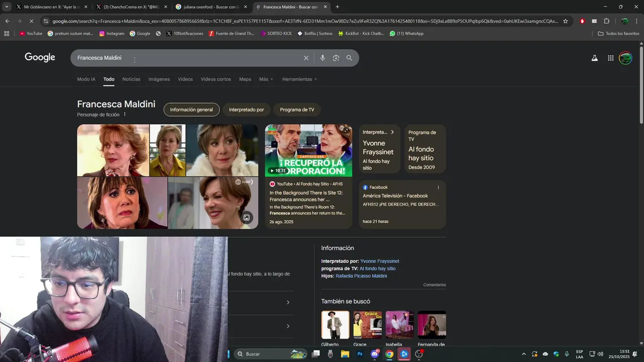Select the Información general chip
Image resolution: width=644 pixels, height=362 pixels.
click(191, 110)
